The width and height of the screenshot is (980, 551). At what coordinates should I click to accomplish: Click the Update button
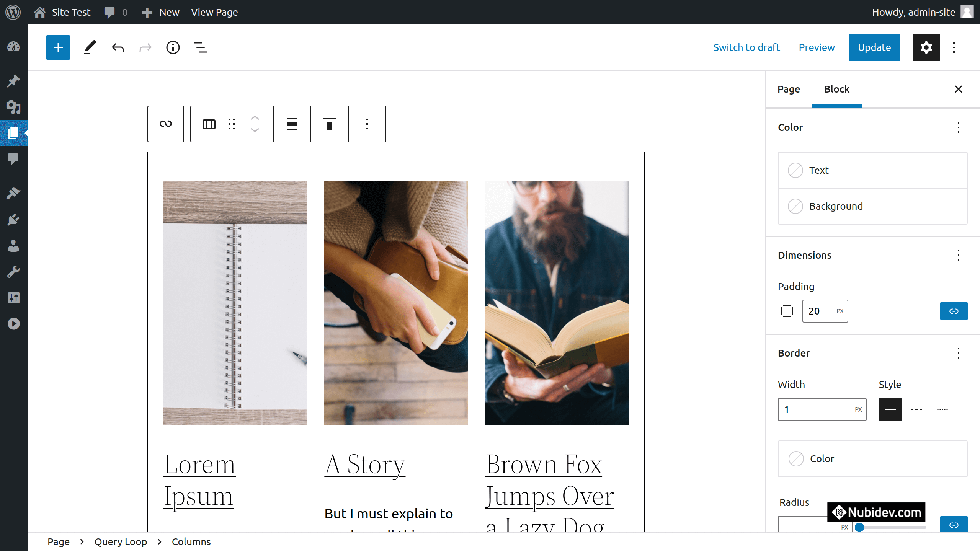874,47
